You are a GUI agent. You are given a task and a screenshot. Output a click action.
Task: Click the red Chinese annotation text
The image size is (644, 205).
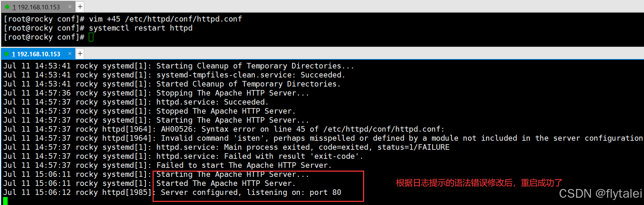coord(479,183)
